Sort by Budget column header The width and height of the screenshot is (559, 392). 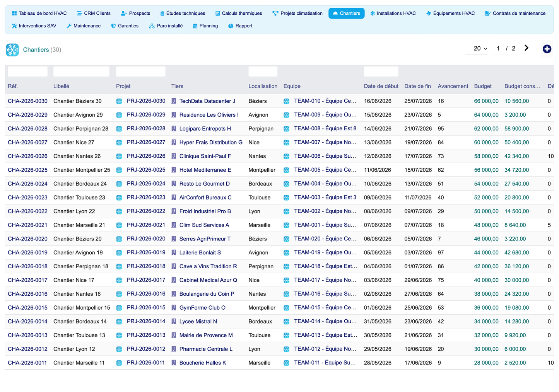coord(483,86)
